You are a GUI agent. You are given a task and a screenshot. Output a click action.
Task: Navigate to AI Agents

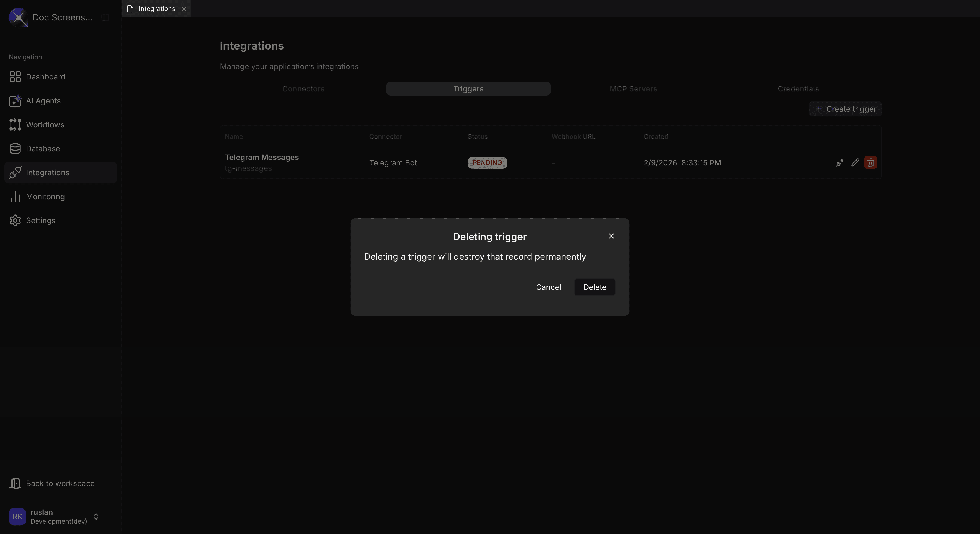[43, 101]
